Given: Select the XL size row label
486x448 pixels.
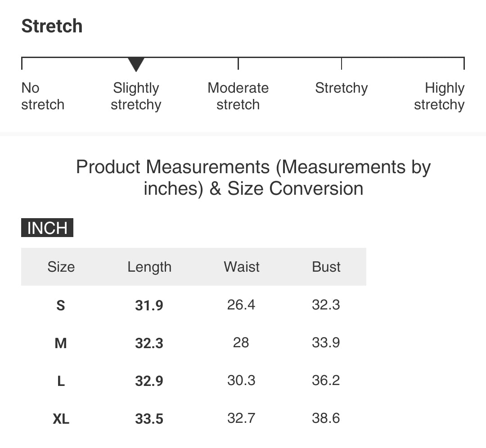Looking at the screenshot, I should (x=61, y=419).
